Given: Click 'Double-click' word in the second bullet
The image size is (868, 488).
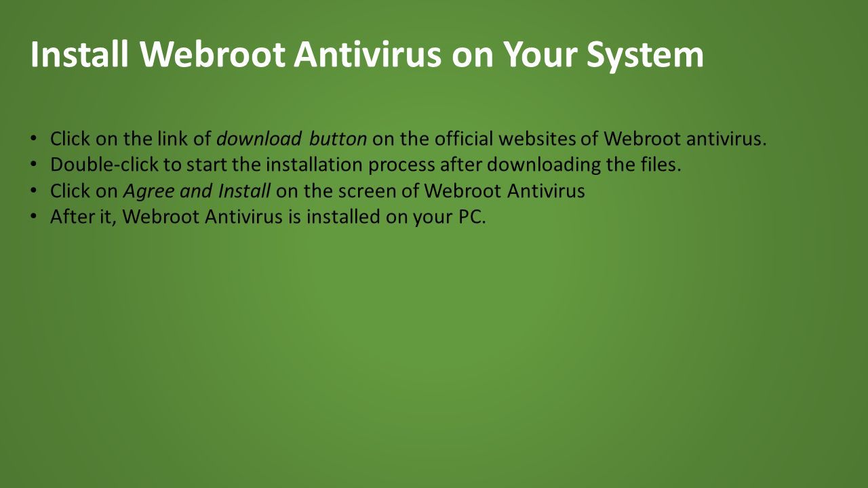Looking at the screenshot, I should [104, 165].
